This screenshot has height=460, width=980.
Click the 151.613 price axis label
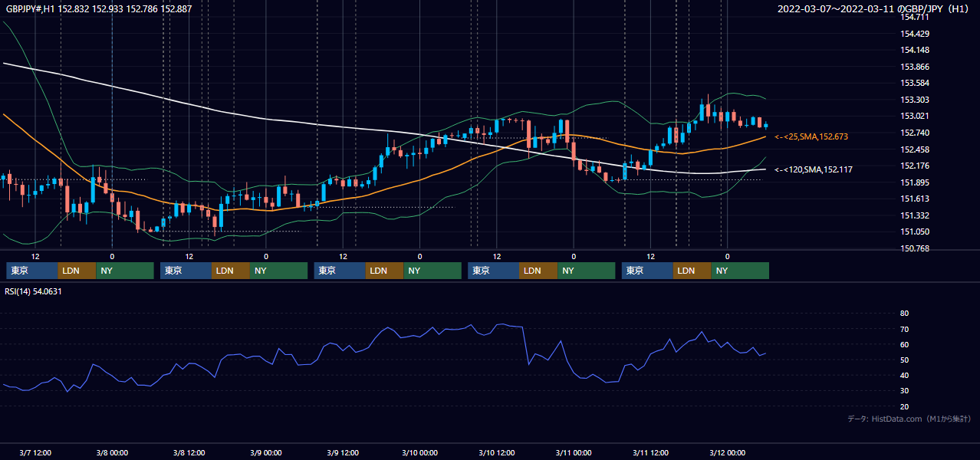coord(914,199)
